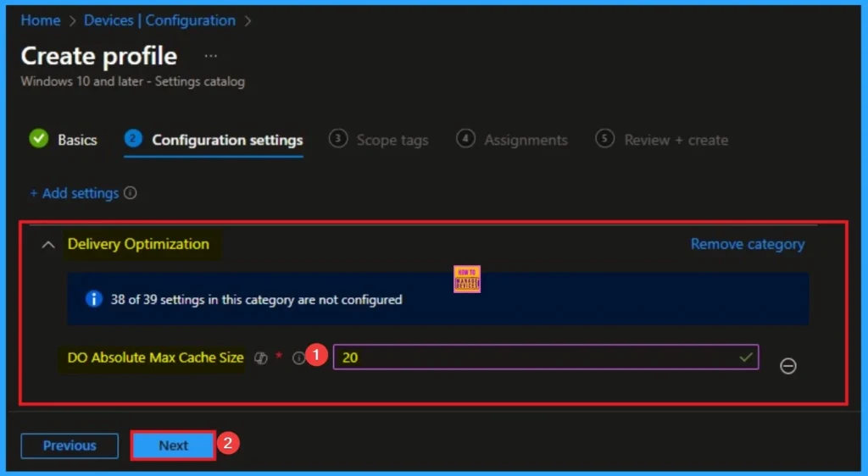Click the Home breadcrumb link

[40, 20]
